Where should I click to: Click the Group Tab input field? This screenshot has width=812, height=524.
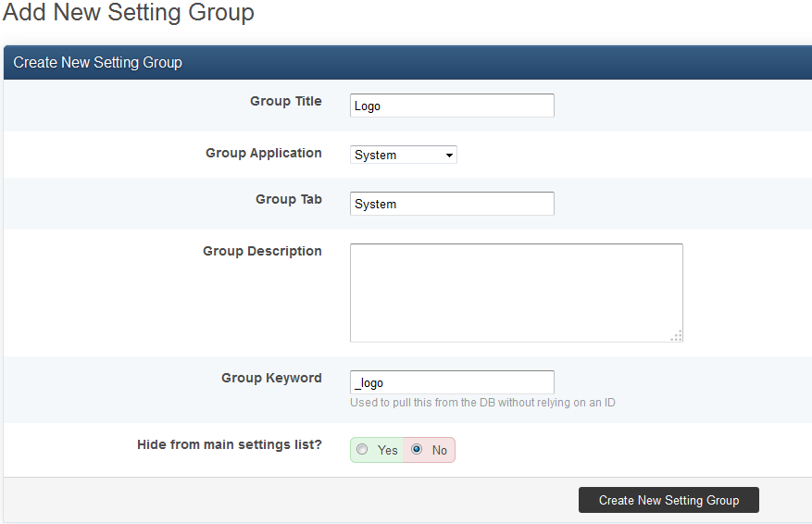[x=452, y=204]
